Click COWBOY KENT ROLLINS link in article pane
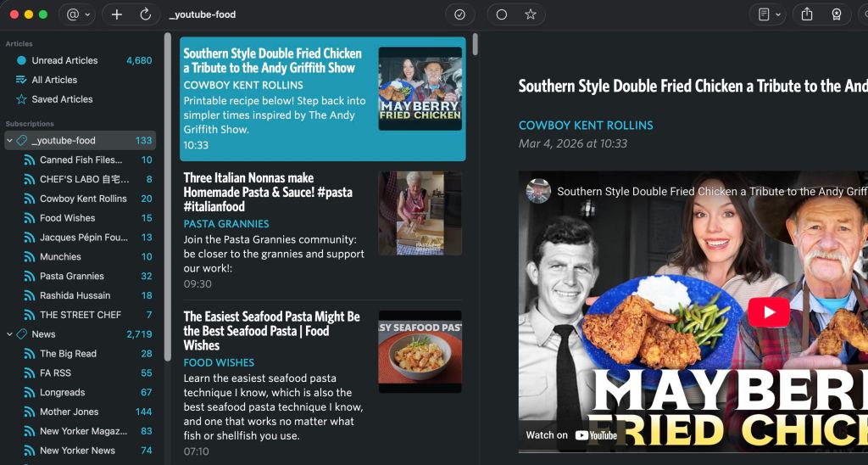Viewport: 868px width, 465px height. 586,126
